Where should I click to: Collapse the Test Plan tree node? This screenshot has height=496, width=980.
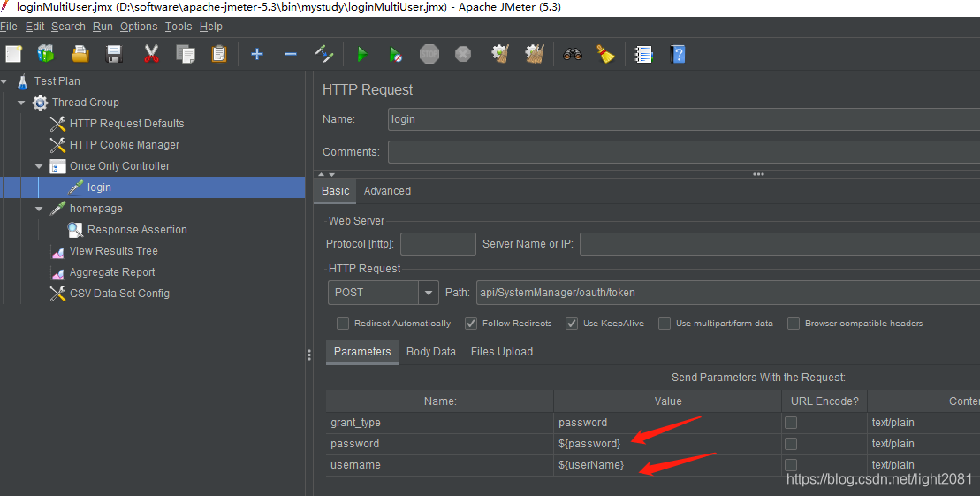pyautogui.click(x=5, y=81)
